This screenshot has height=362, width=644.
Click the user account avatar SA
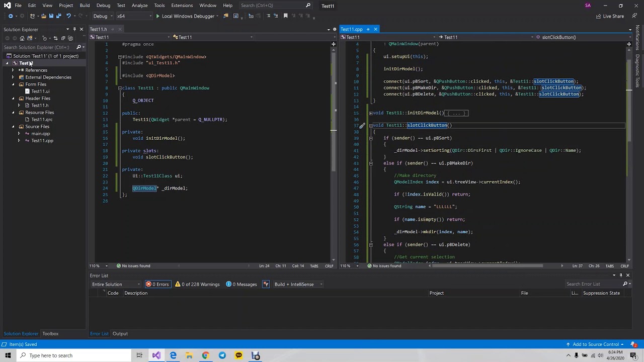pos(588,6)
